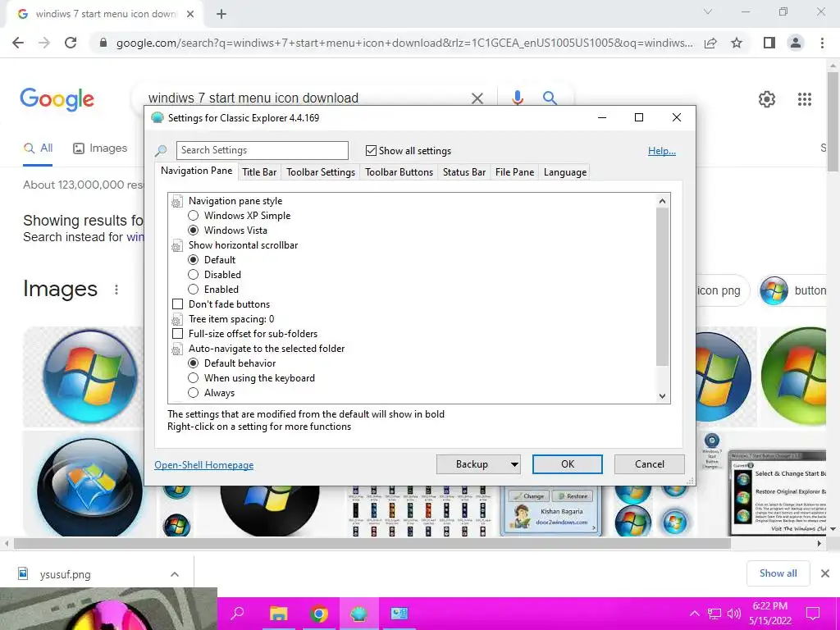Click the Chrome address bar URL
This screenshot has width=840, height=630.
click(404, 43)
